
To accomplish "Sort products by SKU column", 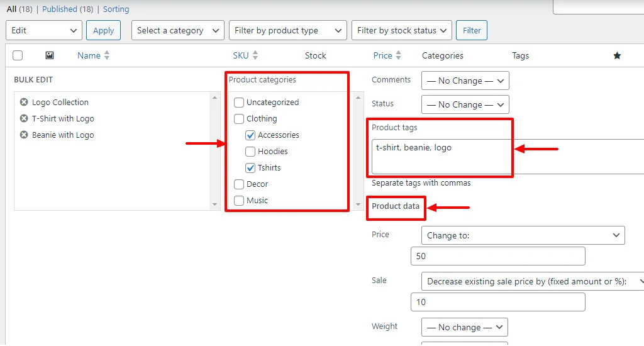I will tap(245, 55).
